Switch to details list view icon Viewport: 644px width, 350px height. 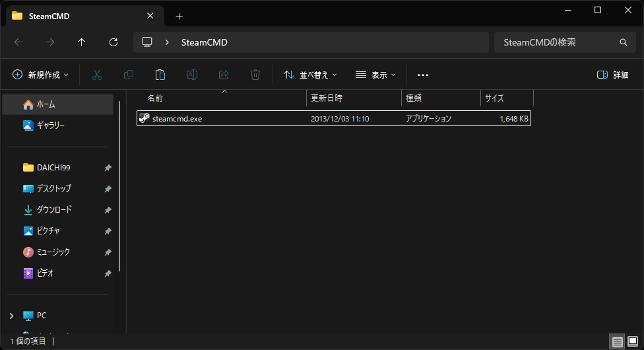point(617,341)
